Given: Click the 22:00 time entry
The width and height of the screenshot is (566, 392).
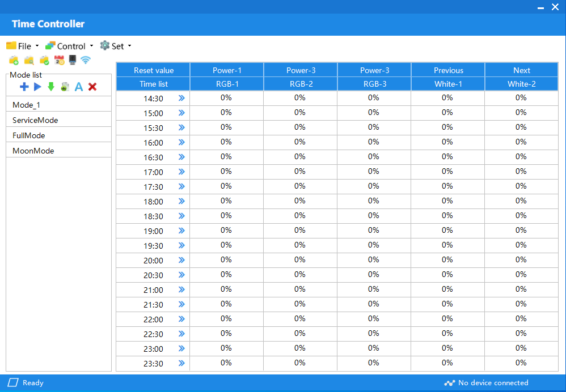Looking at the screenshot, I should [154, 319].
